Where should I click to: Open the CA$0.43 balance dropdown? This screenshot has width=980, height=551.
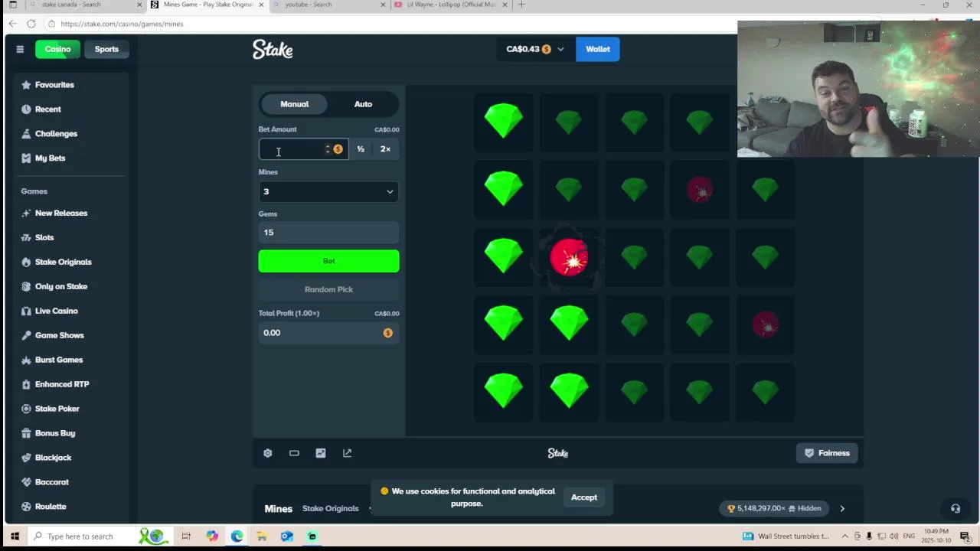click(534, 50)
